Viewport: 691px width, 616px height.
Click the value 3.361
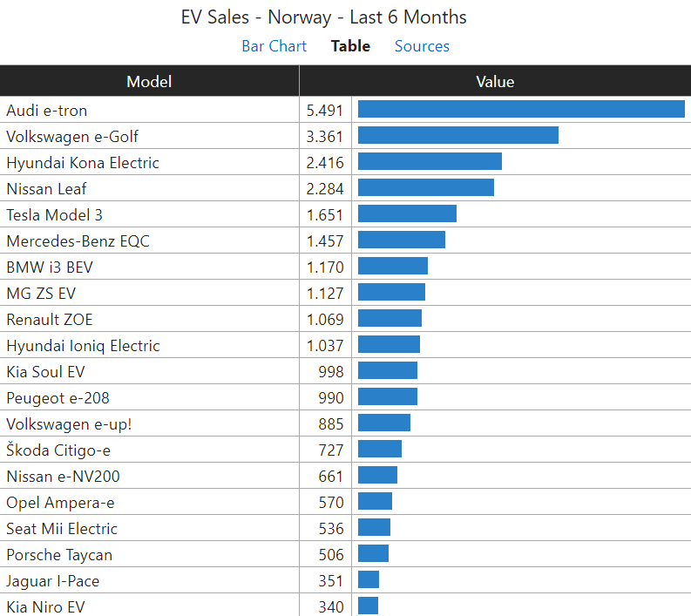(x=325, y=136)
